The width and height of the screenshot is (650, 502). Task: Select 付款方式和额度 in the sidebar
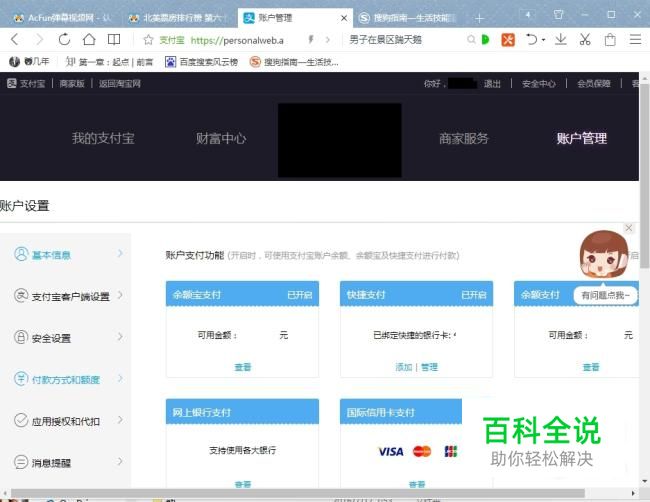(68, 379)
